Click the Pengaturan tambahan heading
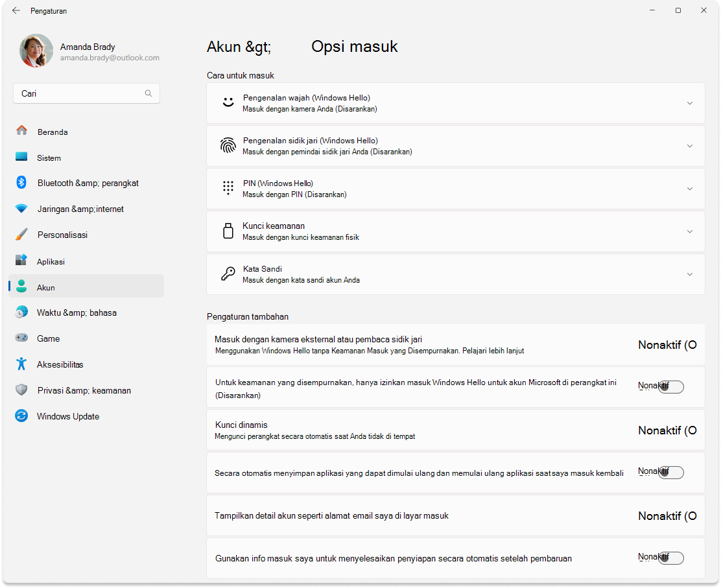 (x=248, y=317)
